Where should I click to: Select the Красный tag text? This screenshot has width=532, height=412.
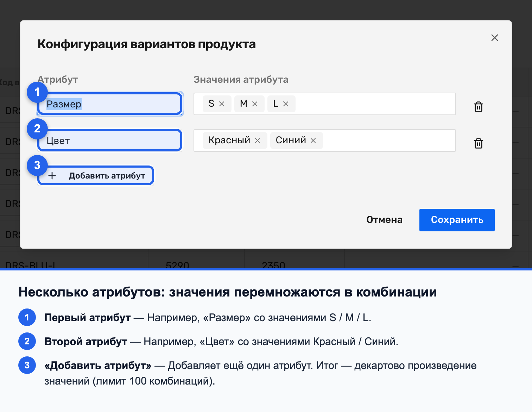[229, 140]
